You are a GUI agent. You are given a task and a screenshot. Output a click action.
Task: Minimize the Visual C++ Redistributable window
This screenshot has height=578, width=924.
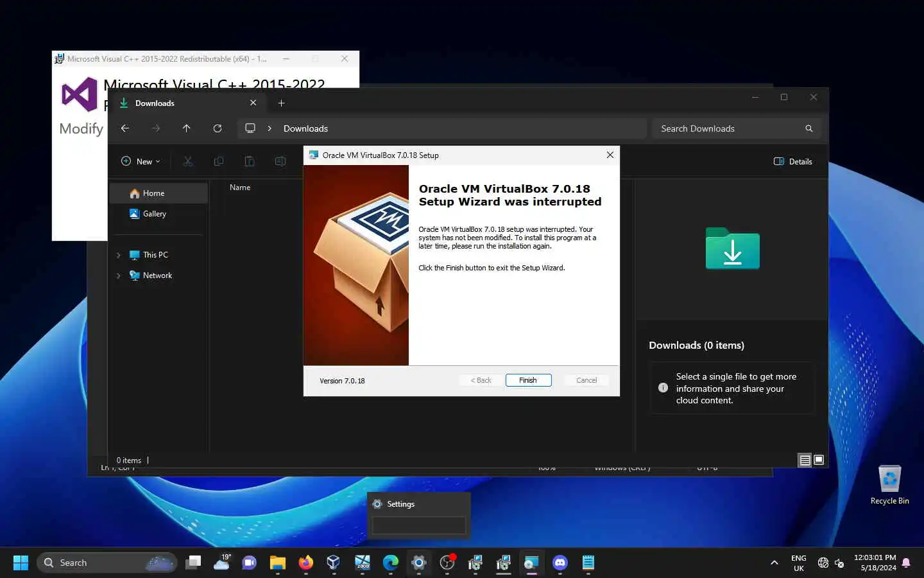click(x=286, y=58)
